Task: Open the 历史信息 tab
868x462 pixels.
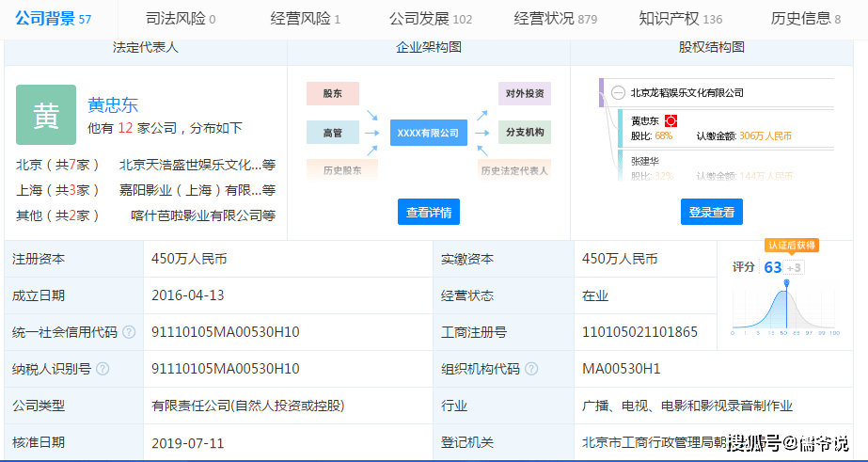Action: tap(805, 19)
